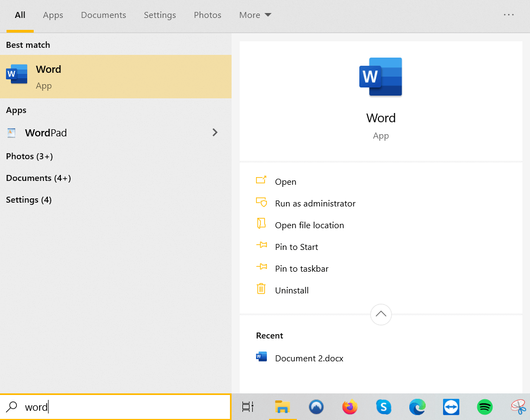Viewport: 530px width, 420px height.
Task: Open Skype from the taskbar
Action: pos(383,406)
